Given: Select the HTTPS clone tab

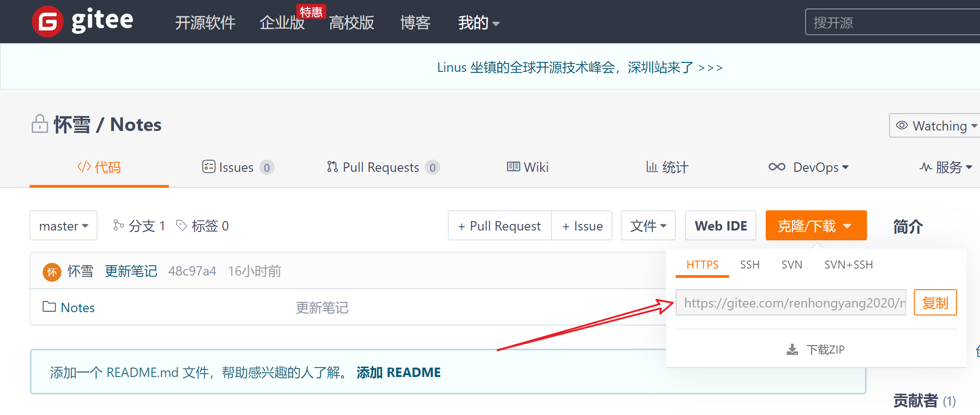Looking at the screenshot, I should (702, 265).
